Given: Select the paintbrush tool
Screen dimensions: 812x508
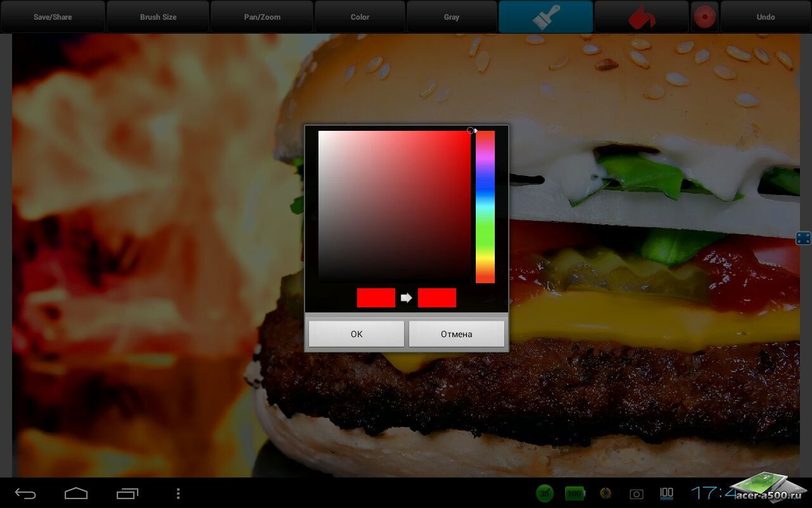Looking at the screenshot, I should tap(546, 17).
